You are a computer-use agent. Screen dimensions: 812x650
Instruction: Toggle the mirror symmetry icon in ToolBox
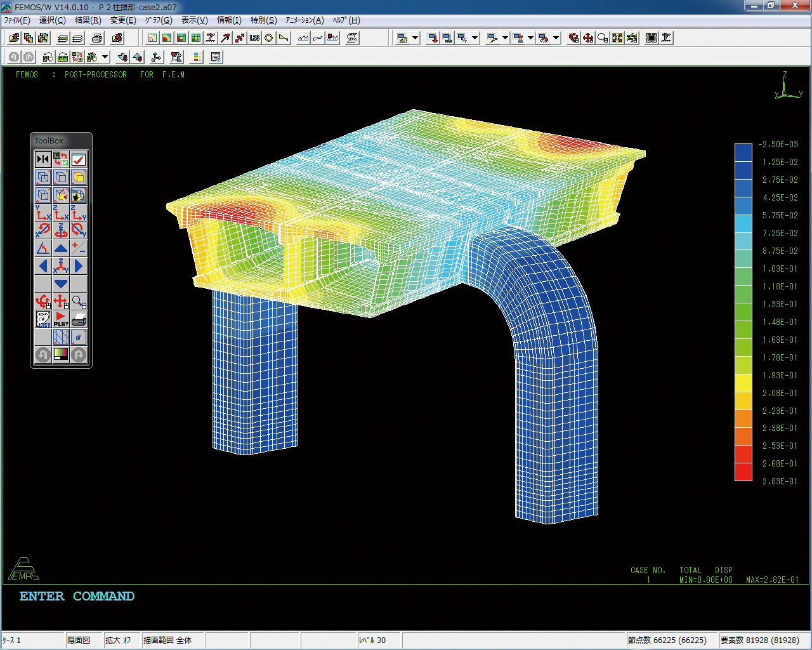tap(43, 159)
